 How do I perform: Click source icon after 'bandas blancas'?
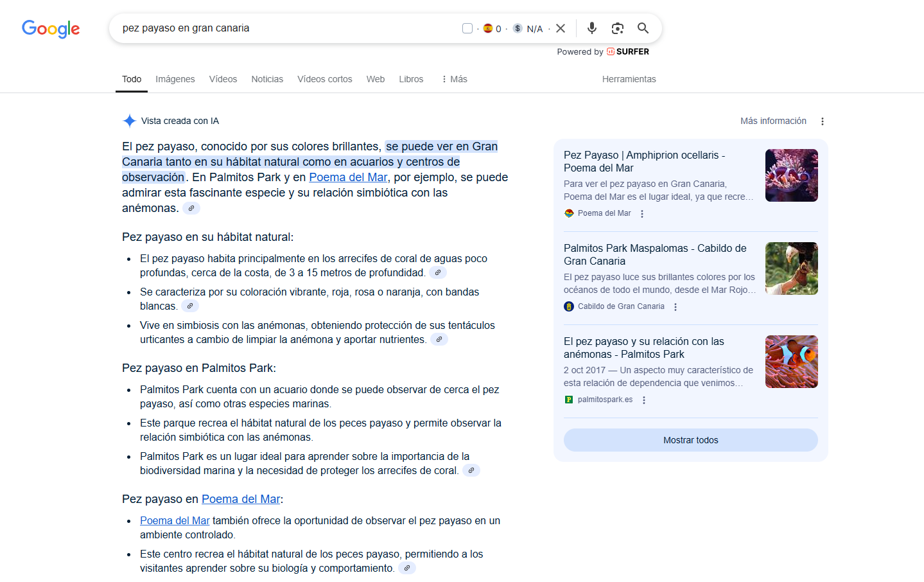coord(190,306)
